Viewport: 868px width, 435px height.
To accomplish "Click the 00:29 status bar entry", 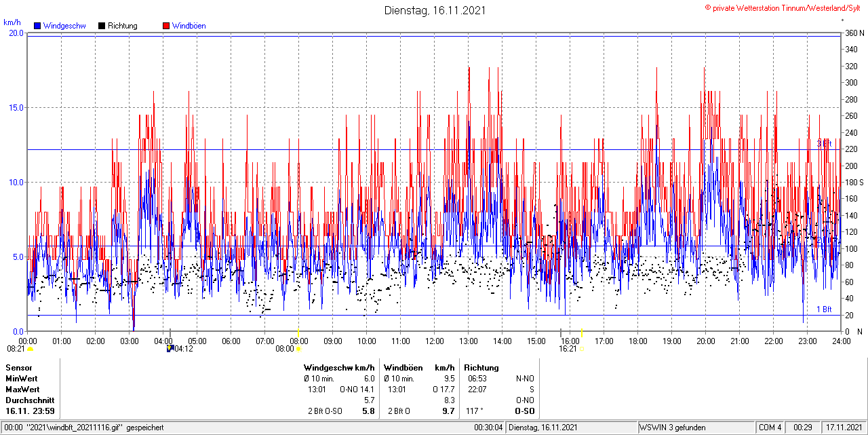I will tap(803, 428).
